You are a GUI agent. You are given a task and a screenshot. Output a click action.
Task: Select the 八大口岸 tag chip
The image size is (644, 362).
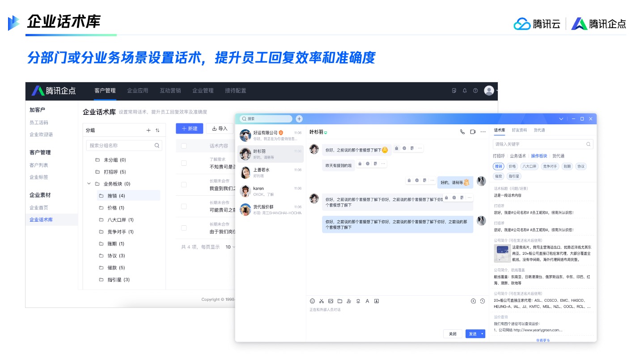click(x=530, y=166)
